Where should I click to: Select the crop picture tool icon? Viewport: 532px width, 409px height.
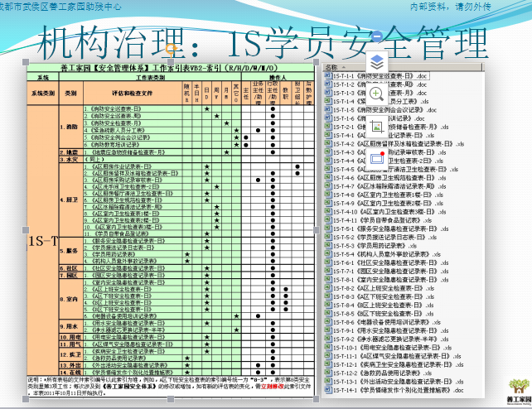[x=377, y=127]
